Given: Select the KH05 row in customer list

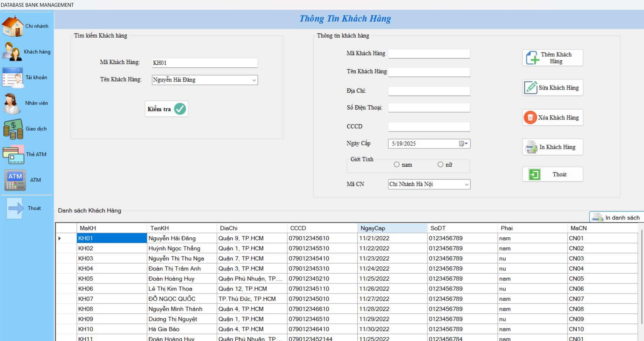Looking at the screenshot, I should click(x=111, y=279).
